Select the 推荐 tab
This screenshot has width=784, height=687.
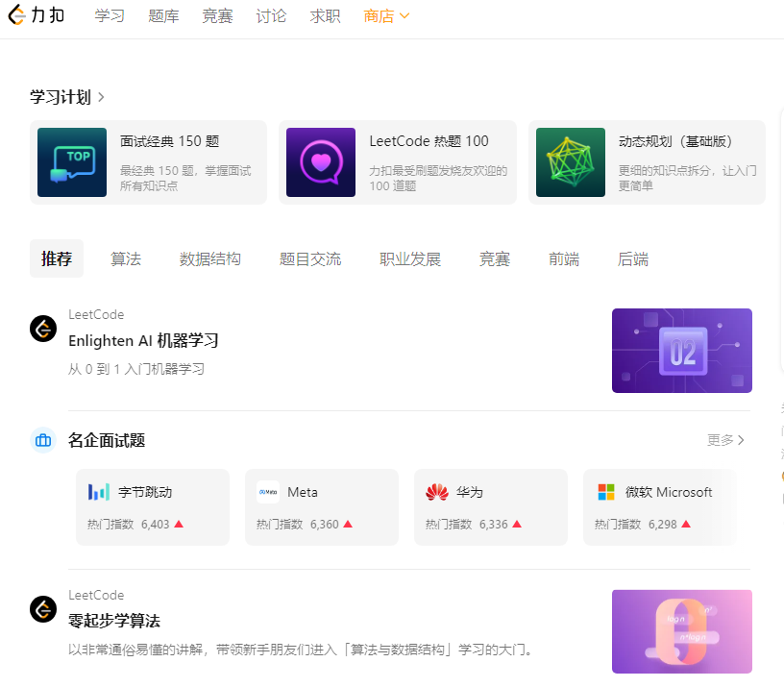(x=57, y=259)
